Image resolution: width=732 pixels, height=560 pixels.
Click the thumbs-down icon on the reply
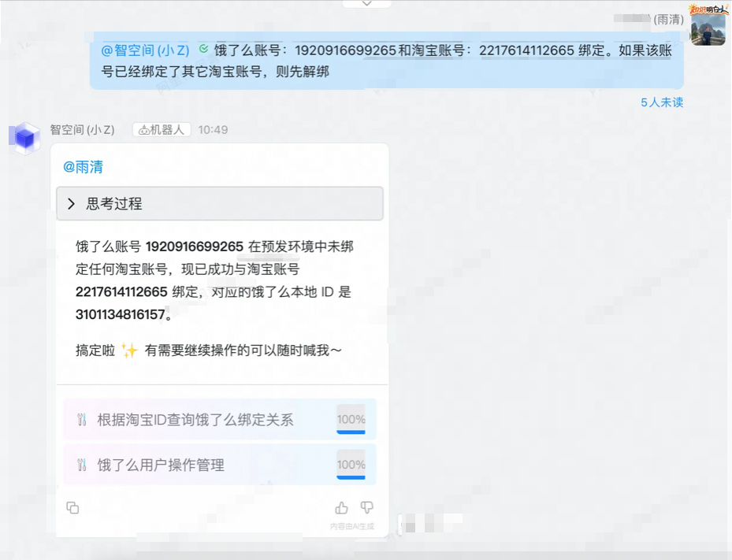point(366,508)
